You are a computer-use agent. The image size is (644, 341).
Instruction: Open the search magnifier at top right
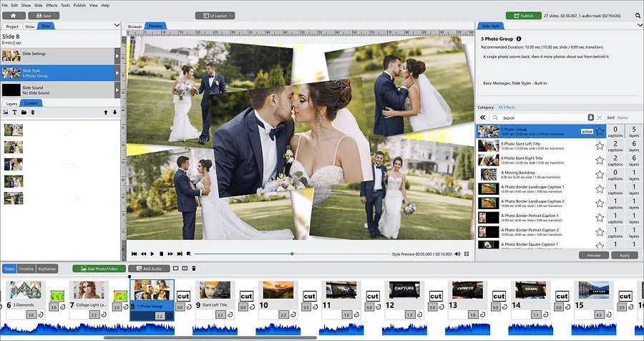(x=638, y=16)
